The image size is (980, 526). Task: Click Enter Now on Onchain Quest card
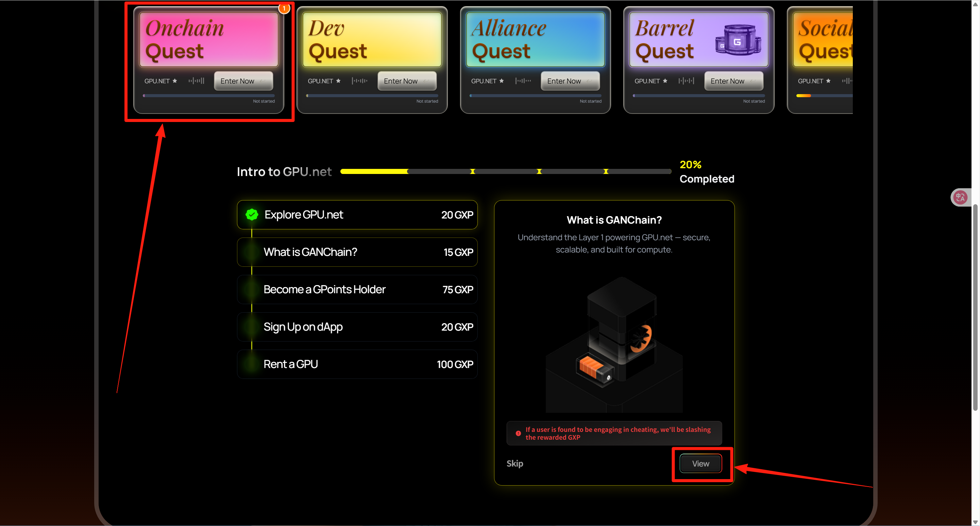[243, 81]
